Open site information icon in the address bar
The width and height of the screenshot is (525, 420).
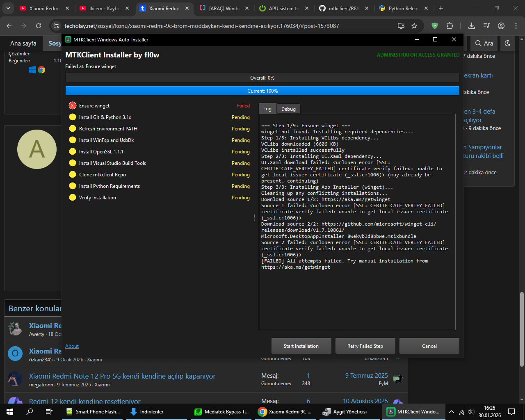[56, 26]
